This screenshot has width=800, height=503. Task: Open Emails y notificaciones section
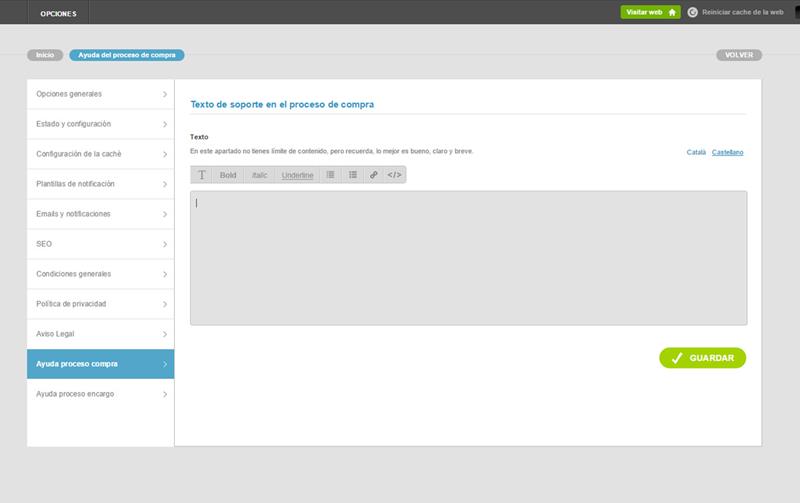click(73, 214)
